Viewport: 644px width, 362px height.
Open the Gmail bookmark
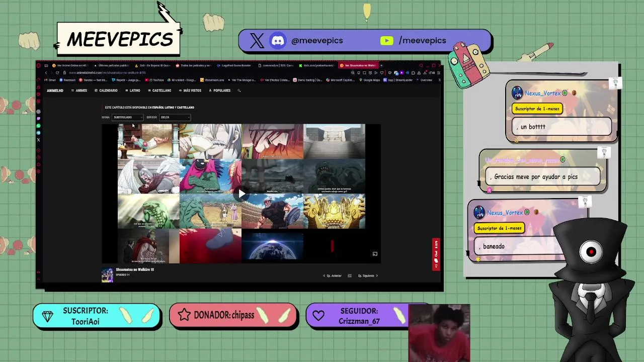(x=50, y=80)
